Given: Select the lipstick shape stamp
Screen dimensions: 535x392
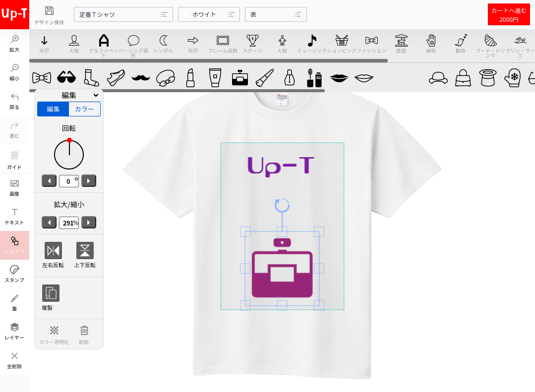Looking at the screenshot, I should 190,77.
